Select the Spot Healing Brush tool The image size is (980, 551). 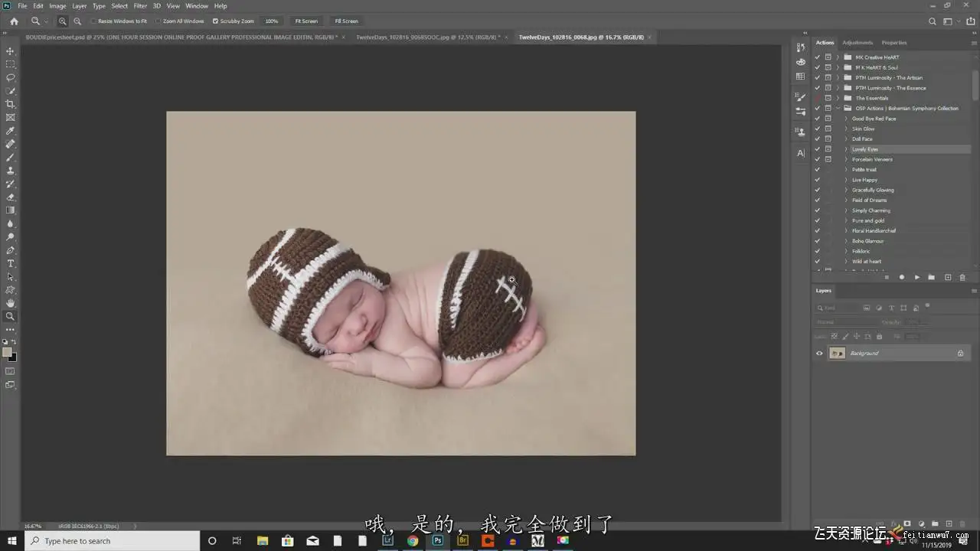(11, 144)
